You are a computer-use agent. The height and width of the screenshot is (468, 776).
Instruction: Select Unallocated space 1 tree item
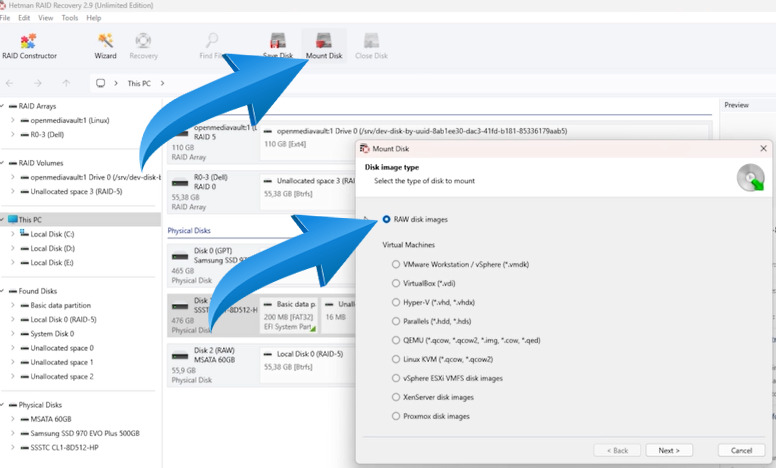click(62, 362)
